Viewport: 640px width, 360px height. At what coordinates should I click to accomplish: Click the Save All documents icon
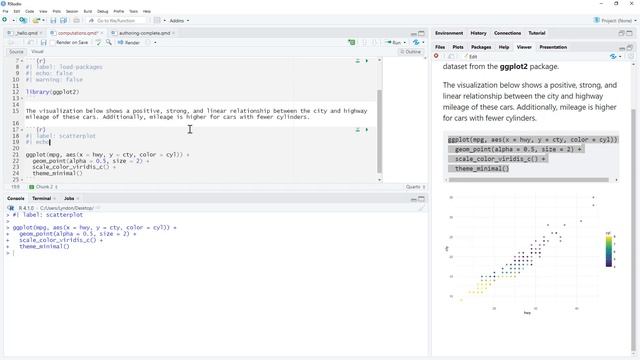click(64, 20)
